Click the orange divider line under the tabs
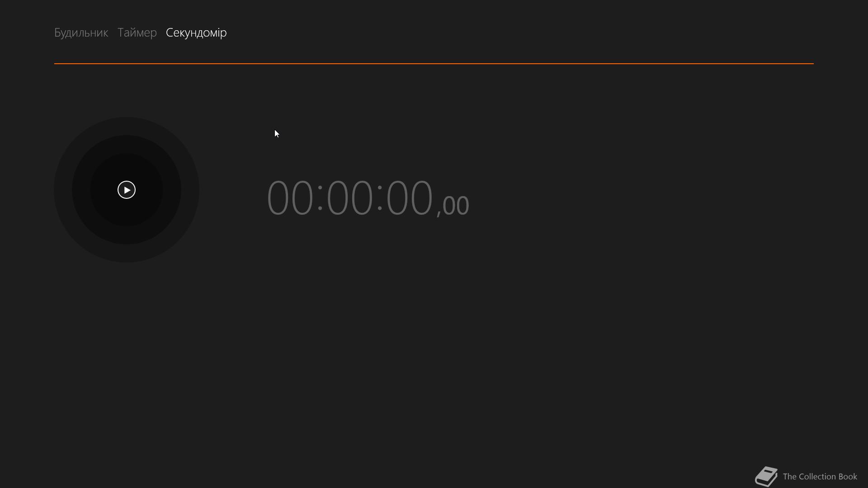 click(434, 64)
